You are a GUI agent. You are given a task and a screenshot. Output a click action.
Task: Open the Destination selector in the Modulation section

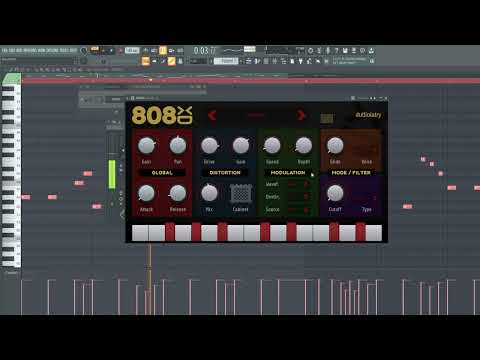[298, 197]
